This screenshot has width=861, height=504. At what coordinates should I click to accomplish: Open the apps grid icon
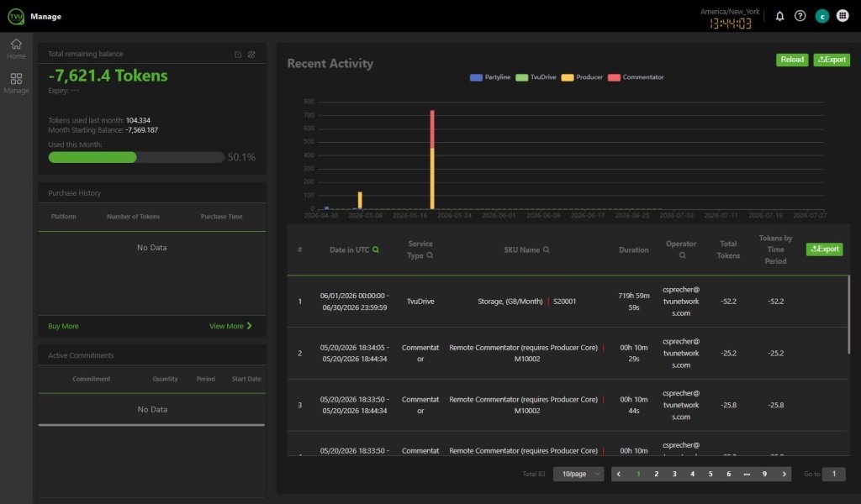point(843,16)
